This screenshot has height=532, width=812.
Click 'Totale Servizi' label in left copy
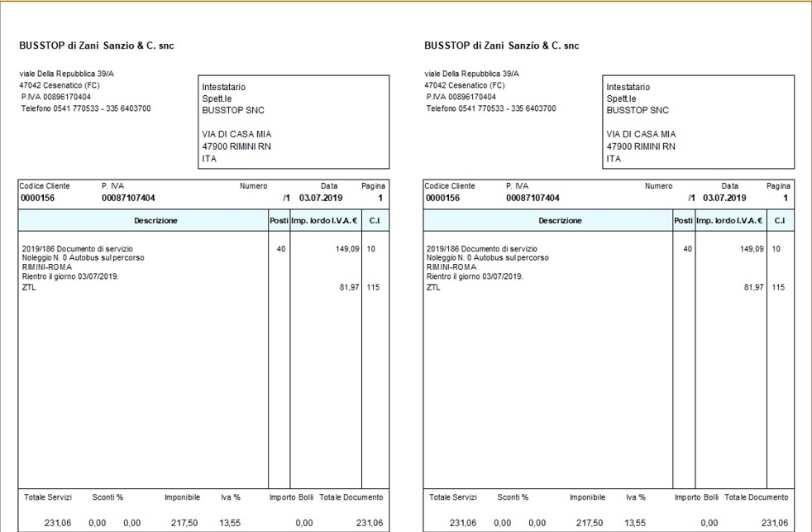48,497
